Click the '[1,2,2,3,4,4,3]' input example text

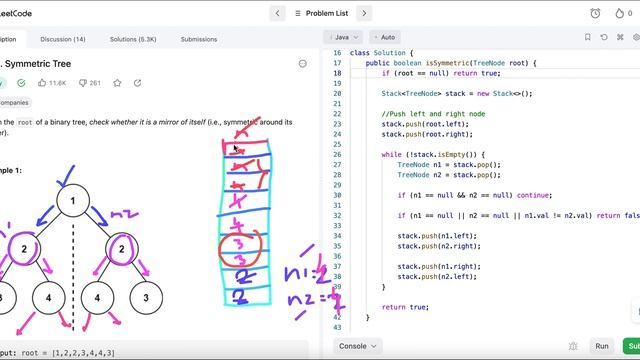[83, 353]
